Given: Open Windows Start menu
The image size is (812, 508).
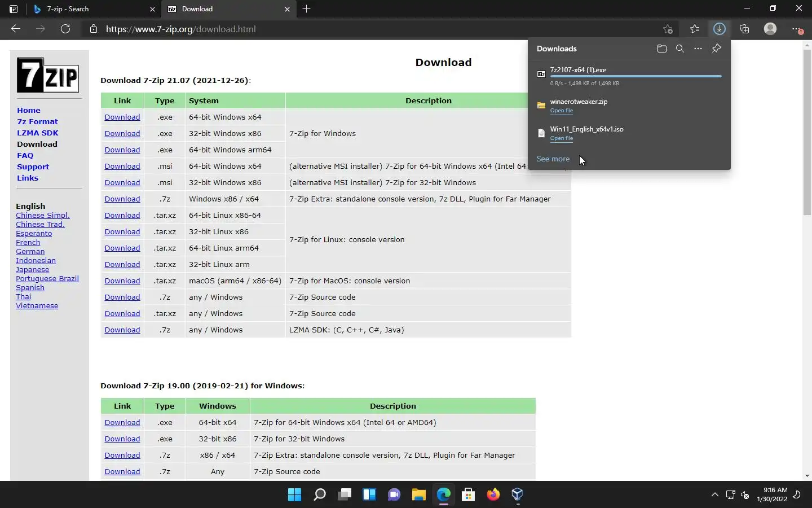Looking at the screenshot, I should pos(294,495).
